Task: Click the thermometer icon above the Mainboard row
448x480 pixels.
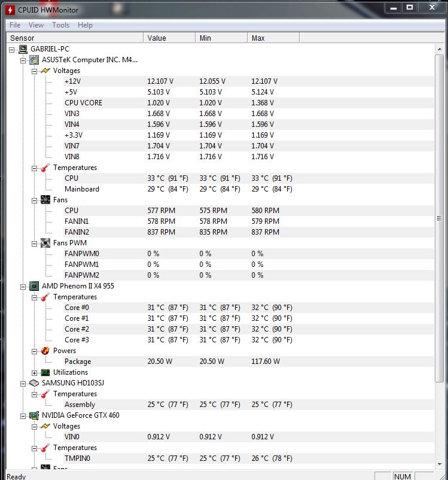Action: (x=45, y=168)
